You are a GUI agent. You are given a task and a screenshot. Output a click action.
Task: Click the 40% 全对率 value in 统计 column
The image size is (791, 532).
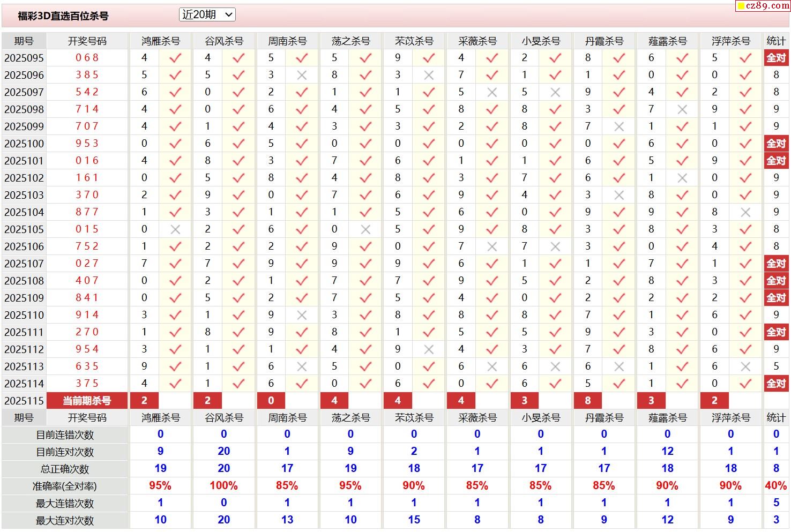pyautogui.click(x=776, y=486)
